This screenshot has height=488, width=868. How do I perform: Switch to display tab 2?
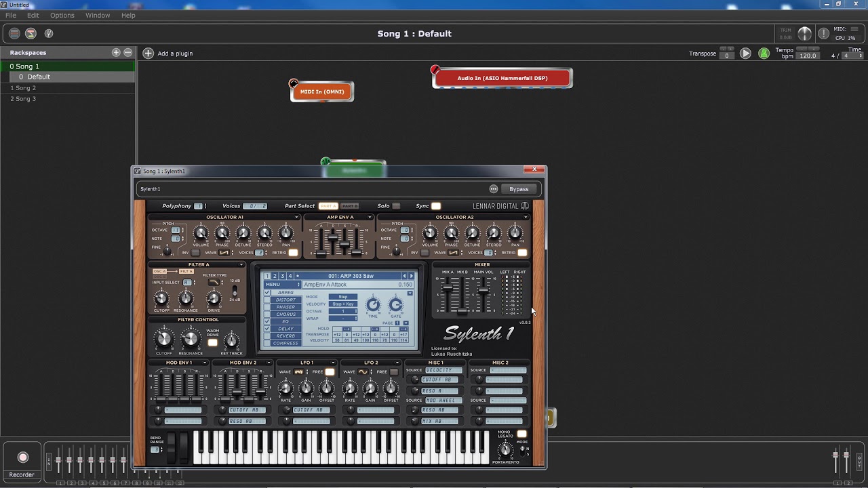tap(275, 276)
